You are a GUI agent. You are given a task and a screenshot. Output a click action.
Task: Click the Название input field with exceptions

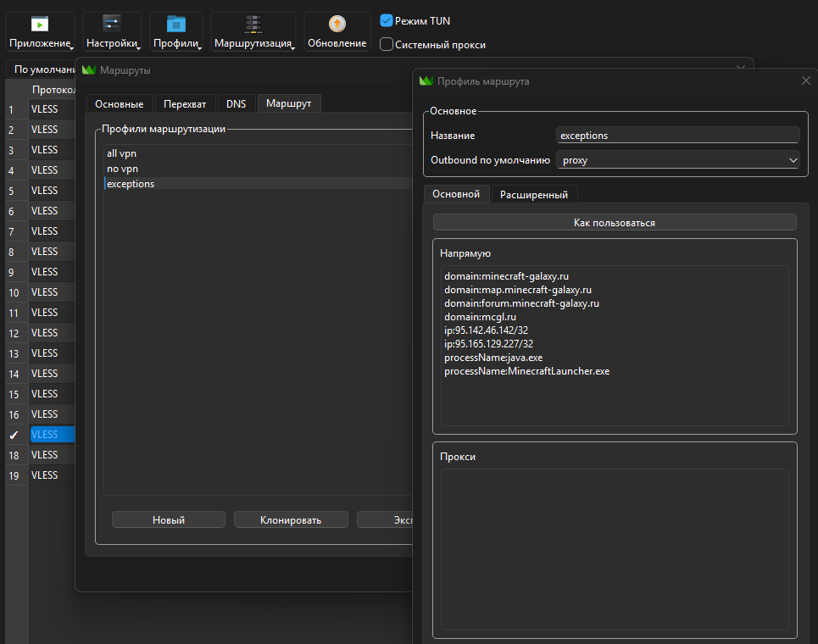[x=677, y=135]
